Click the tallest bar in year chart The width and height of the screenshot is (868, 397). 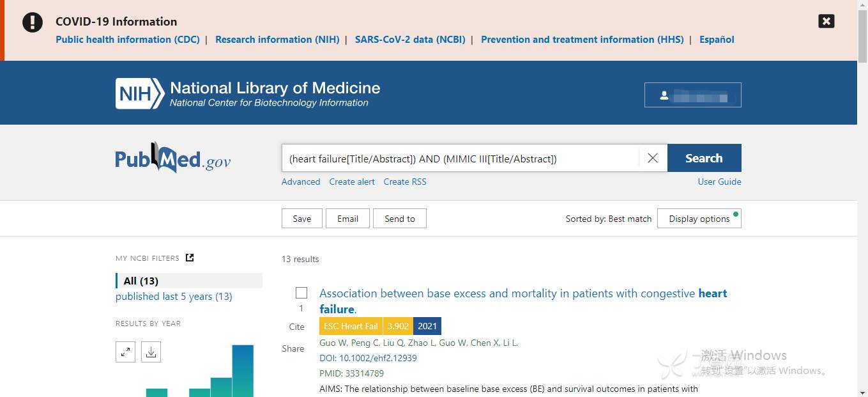point(243,371)
